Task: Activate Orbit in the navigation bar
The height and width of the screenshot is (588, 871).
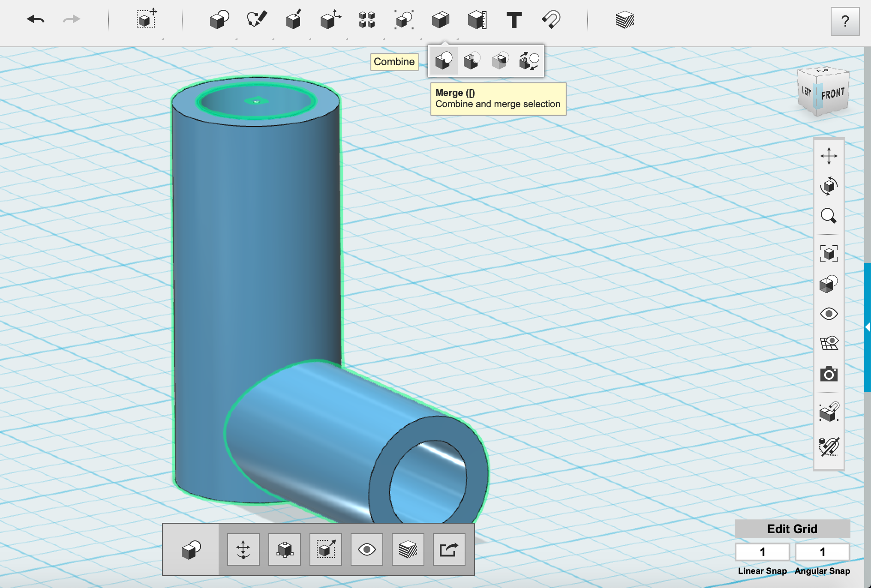Action: (829, 186)
